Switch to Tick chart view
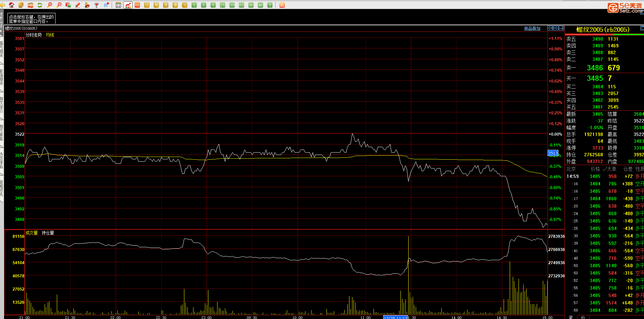644x319 pixels. click(x=137, y=5)
